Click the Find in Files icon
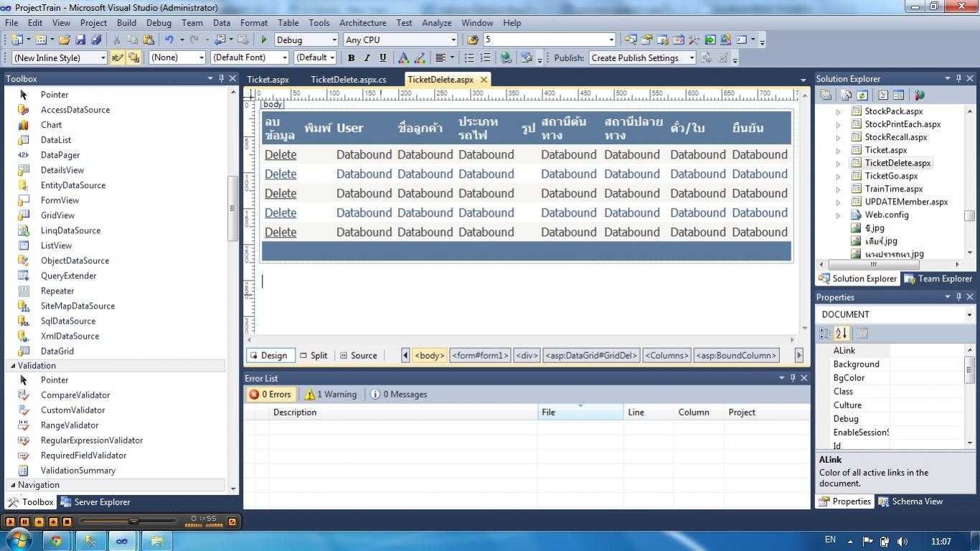980x551 pixels. point(473,40)
